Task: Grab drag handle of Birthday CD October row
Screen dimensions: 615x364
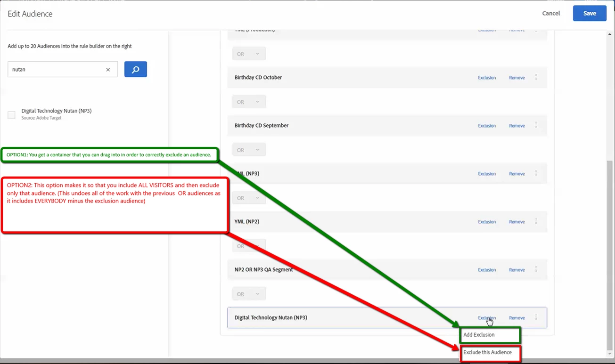Action: pyautogui.click(x=536, y=77)
